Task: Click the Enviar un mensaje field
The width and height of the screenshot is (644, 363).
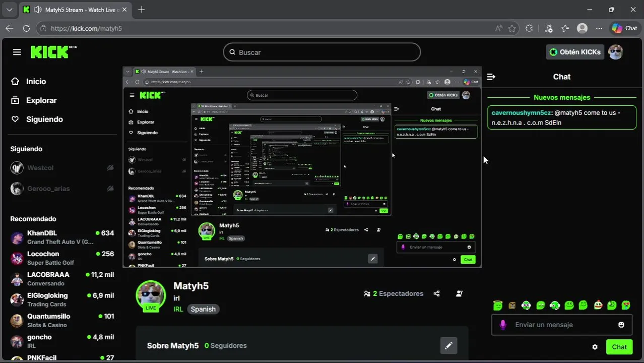Action: pyautogui.click(x=561, y=325)
